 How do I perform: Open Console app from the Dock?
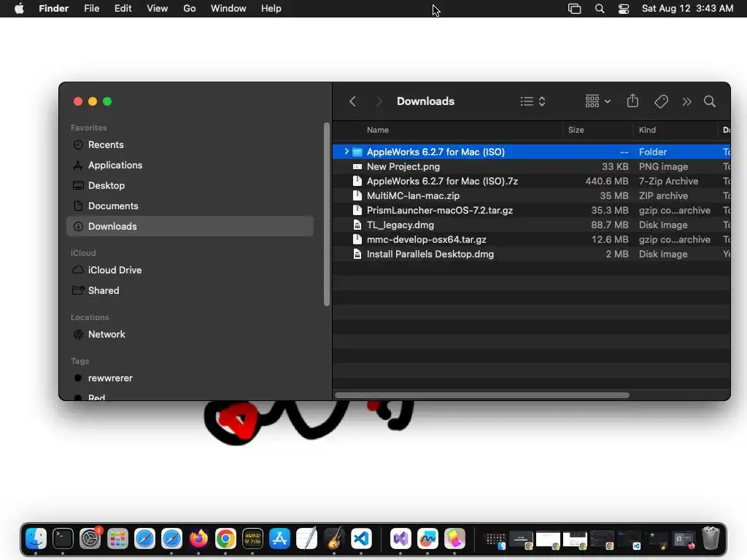click(252, 539)
